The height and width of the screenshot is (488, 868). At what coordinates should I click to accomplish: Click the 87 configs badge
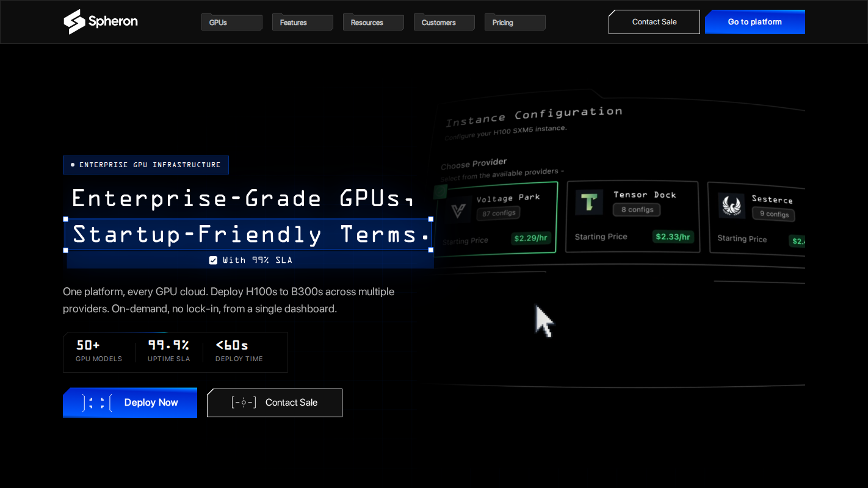coord(499,213)
